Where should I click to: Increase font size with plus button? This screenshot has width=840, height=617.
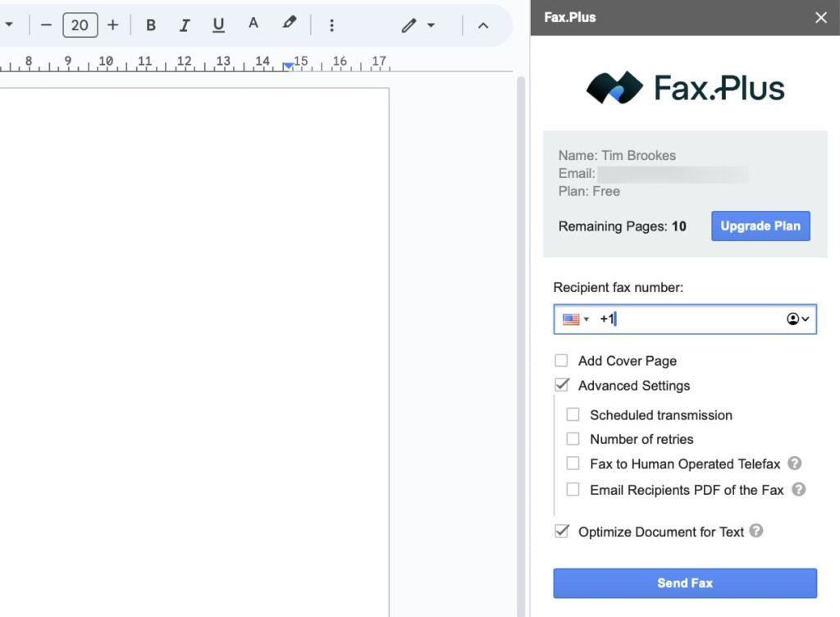(113, 25)
